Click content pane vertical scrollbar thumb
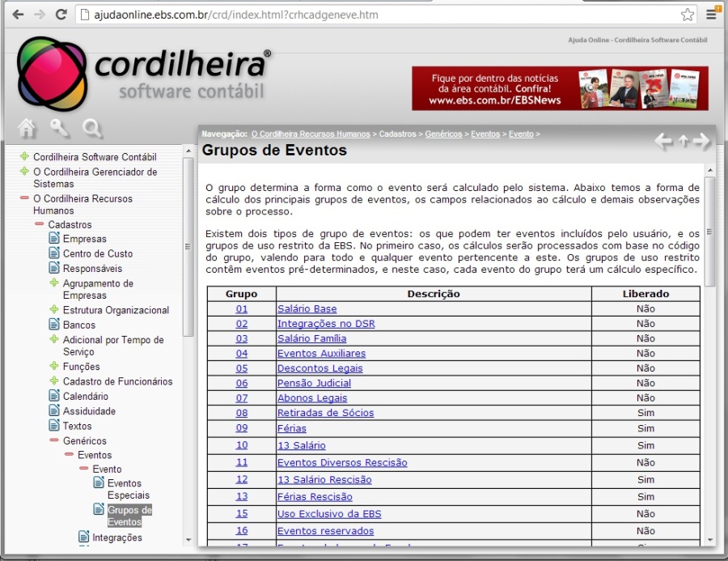Viewport: 728px width, 561px height. pyautogui.click(x=709, y=232)
